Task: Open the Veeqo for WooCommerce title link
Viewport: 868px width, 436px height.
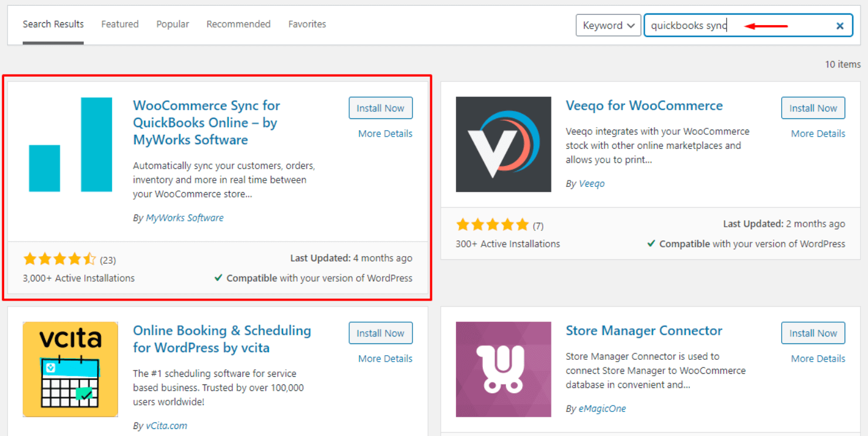Action: tap(644, 106)
